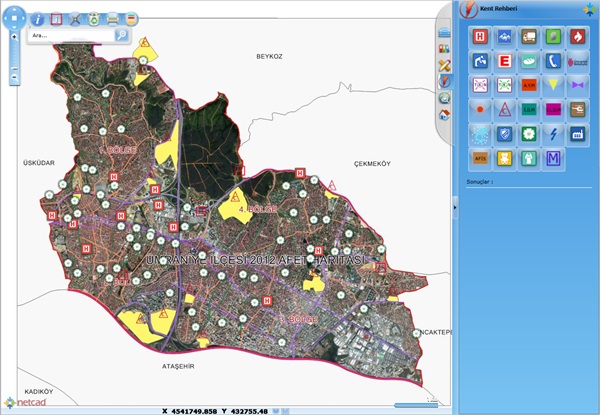
Task: Open the info tool in map toolbar
Action: coord(38,19)
